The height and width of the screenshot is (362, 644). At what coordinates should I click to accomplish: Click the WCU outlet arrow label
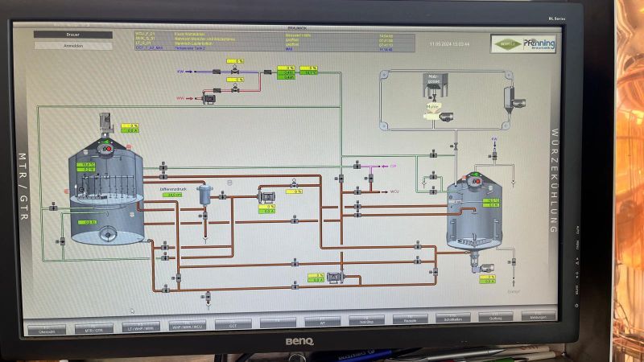point(394,191)
